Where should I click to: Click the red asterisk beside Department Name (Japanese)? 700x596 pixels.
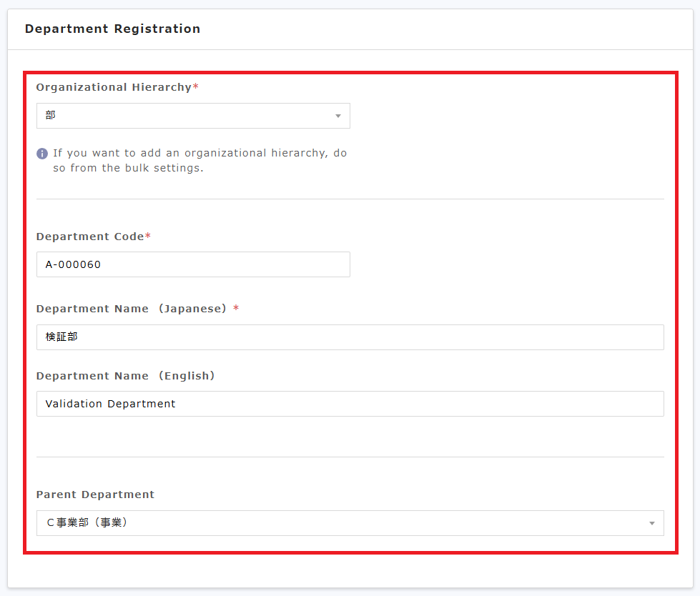point(236,308)
